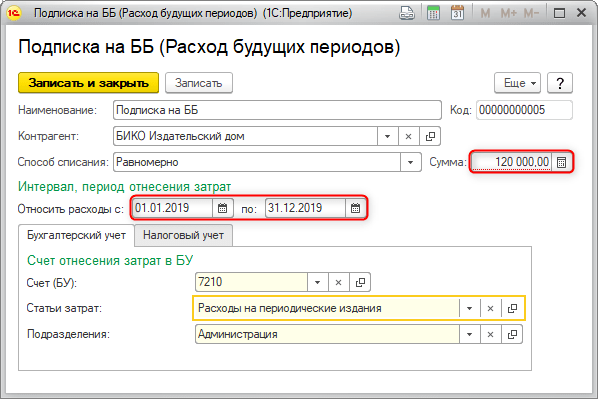The width and height of the screenshot is (598, 399).
Task: Click the 1C application logo icon
Action: [x=13, y=13]
